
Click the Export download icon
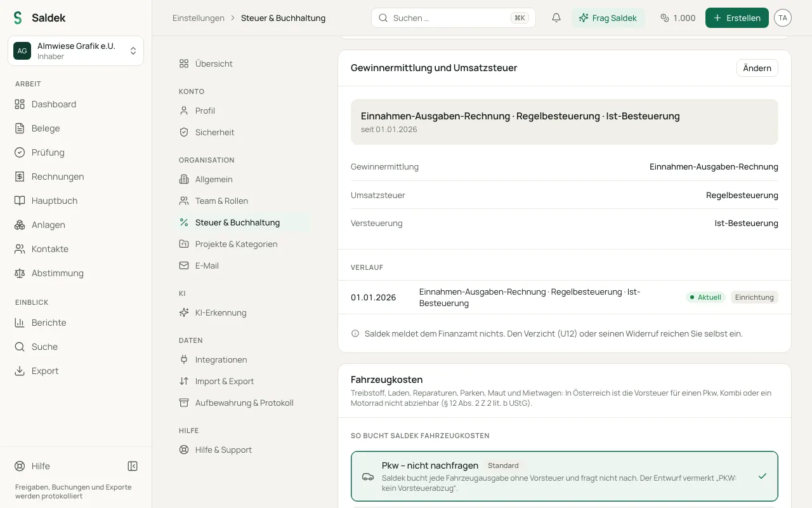click(x=20, y=371)
